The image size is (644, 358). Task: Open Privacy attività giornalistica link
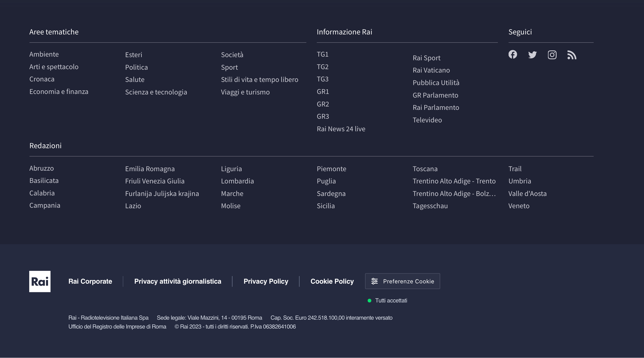click(177, 281)
